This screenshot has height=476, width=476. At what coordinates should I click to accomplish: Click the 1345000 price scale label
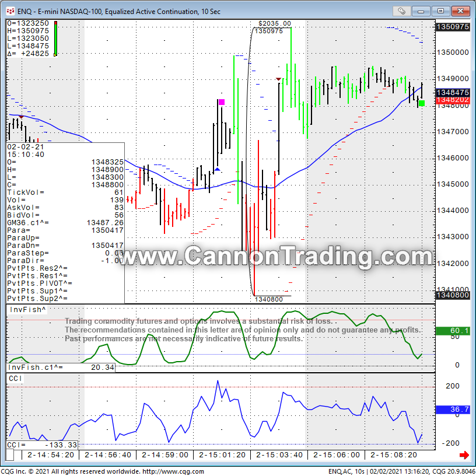click(453, 184)
